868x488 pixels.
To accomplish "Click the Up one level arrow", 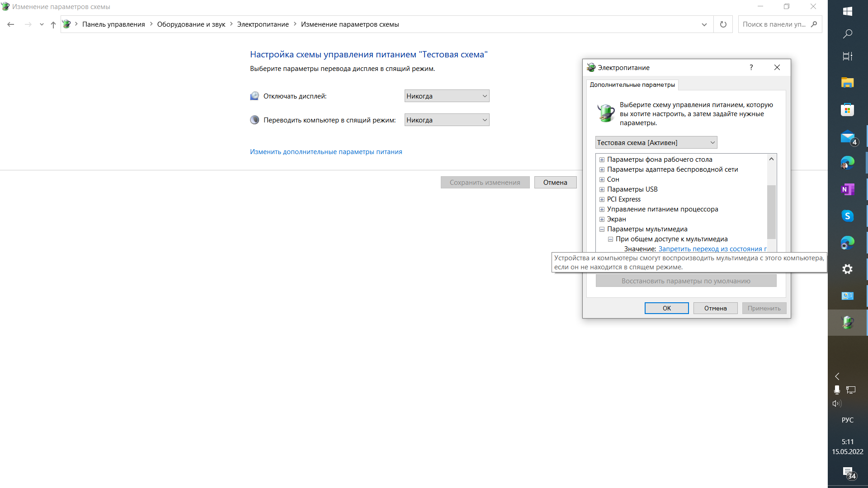I will [53, 24].
